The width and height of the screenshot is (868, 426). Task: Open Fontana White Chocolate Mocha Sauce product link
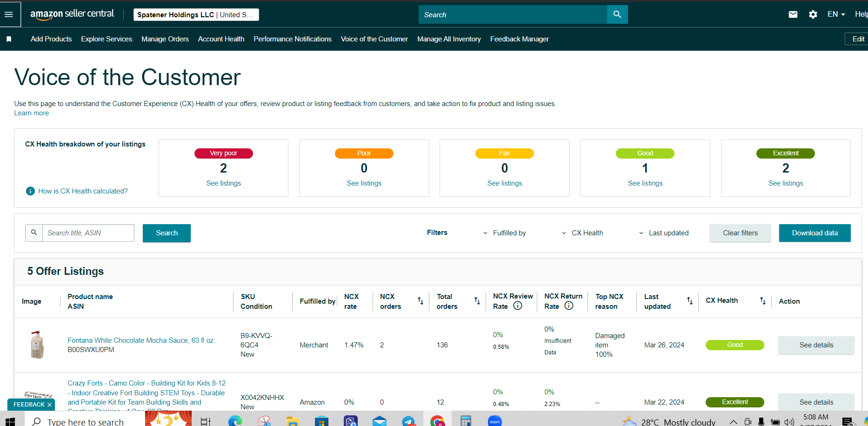(x=140, y=340)
